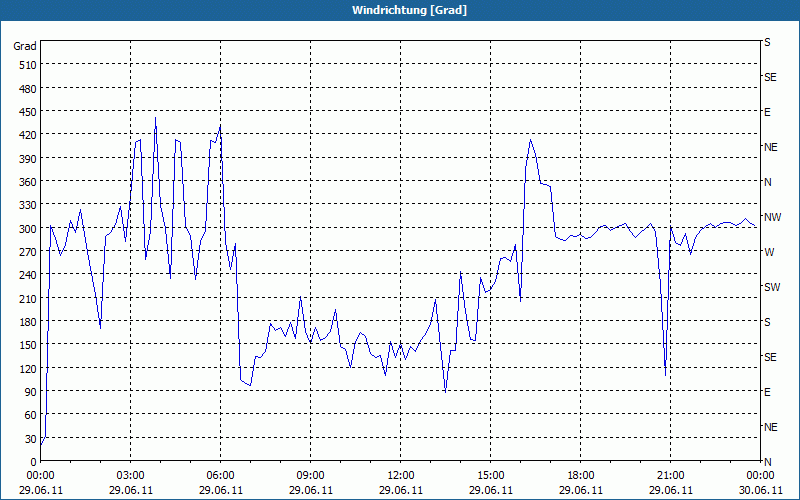This screenshot has width=800, height=500.
Task: Click the SW compass label
Action: click(772, 287)
